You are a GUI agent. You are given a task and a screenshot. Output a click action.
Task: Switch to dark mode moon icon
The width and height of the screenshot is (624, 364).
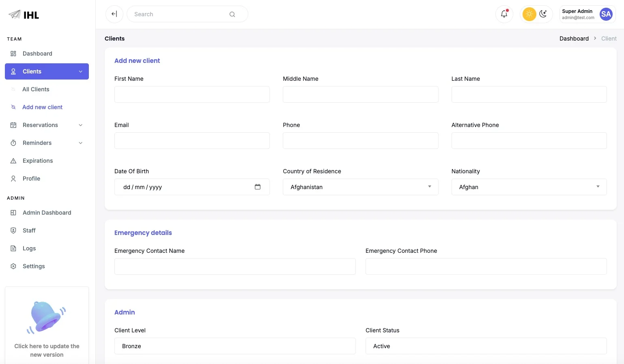click(x=543, y=14)
